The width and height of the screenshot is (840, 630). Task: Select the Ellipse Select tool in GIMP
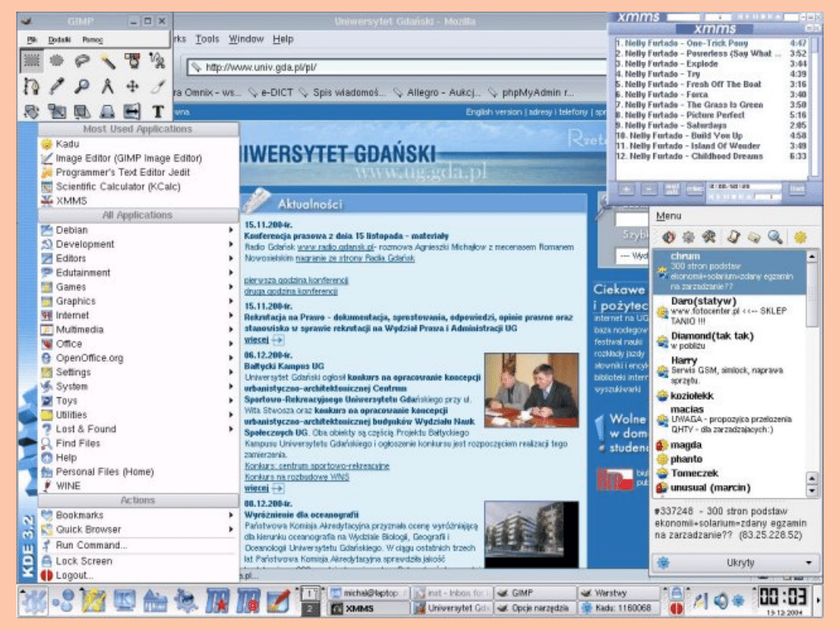point(57,61)
